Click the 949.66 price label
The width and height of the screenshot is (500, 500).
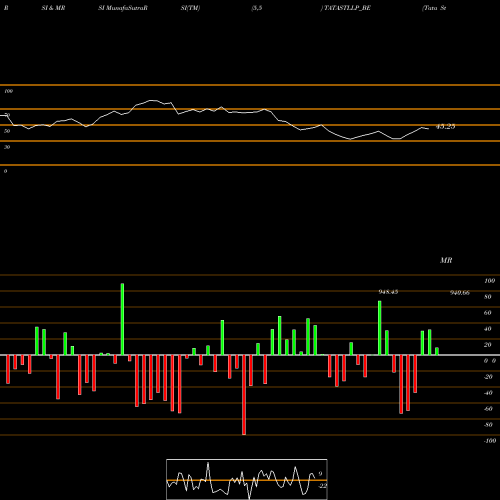460,293
